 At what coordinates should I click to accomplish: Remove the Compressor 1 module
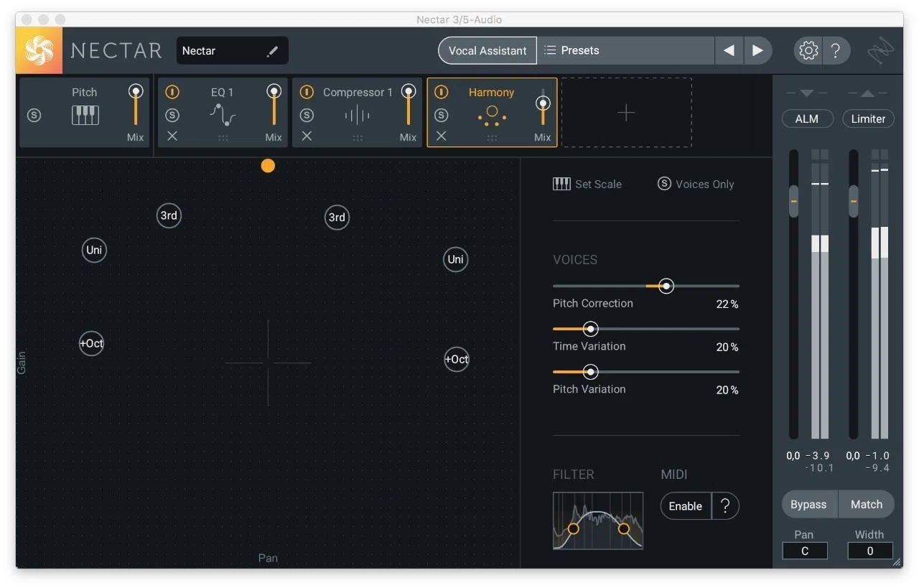307,136
